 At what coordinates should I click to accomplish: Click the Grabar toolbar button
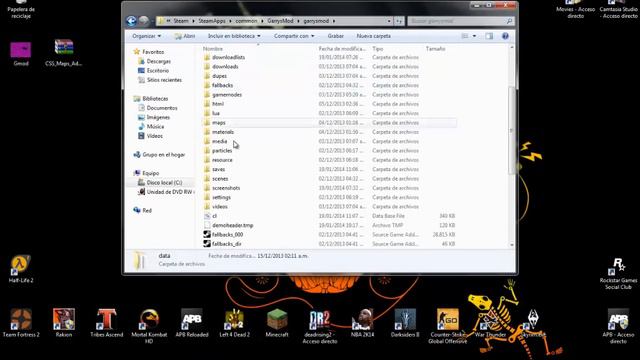coord(336,36)
